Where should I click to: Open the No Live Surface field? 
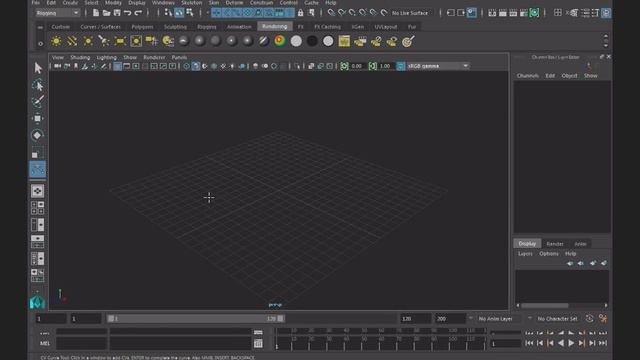tap(410, 13)
